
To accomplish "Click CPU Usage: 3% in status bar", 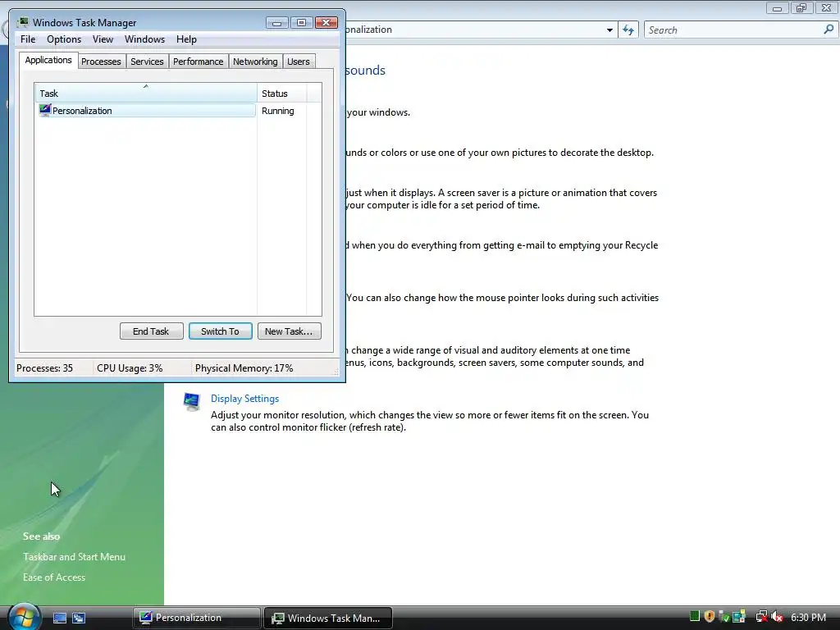I will pos(130,368).
